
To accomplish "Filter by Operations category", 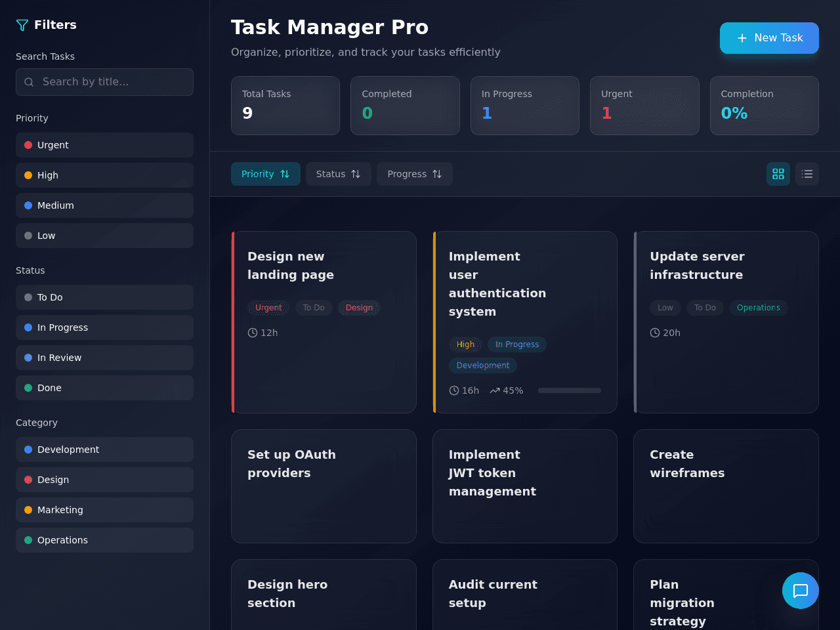I will coord(104,540).
